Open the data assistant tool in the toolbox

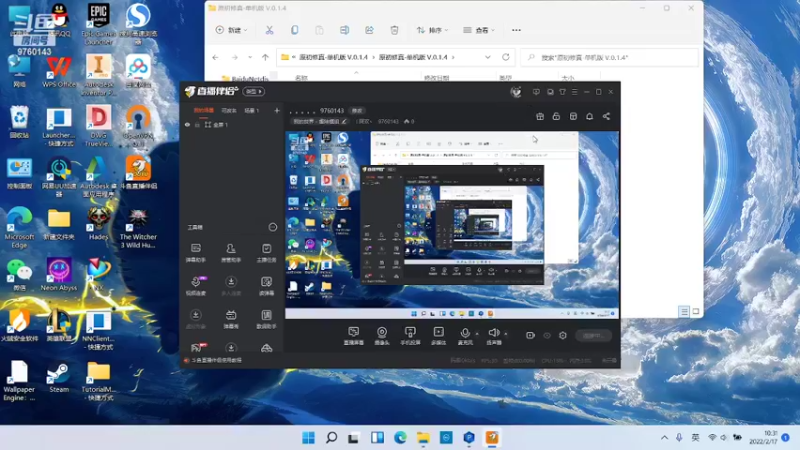pos(266,319)
